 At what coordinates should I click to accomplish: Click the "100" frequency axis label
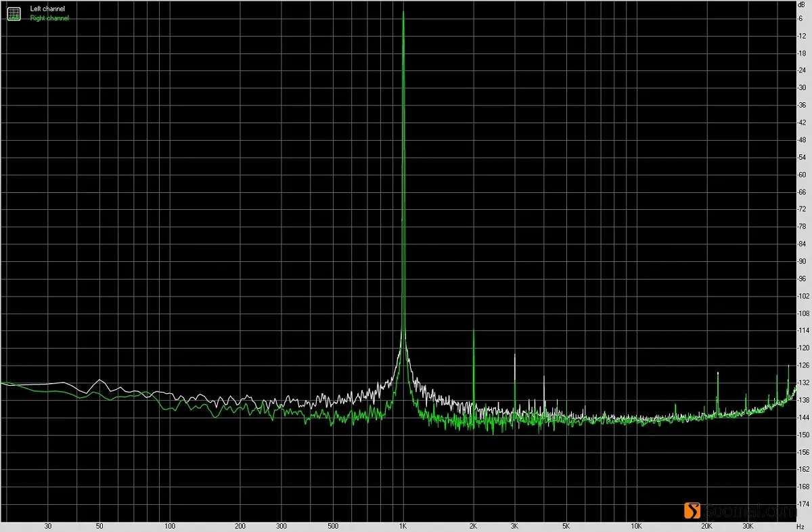pyautogui.click(x=171, y=526)
